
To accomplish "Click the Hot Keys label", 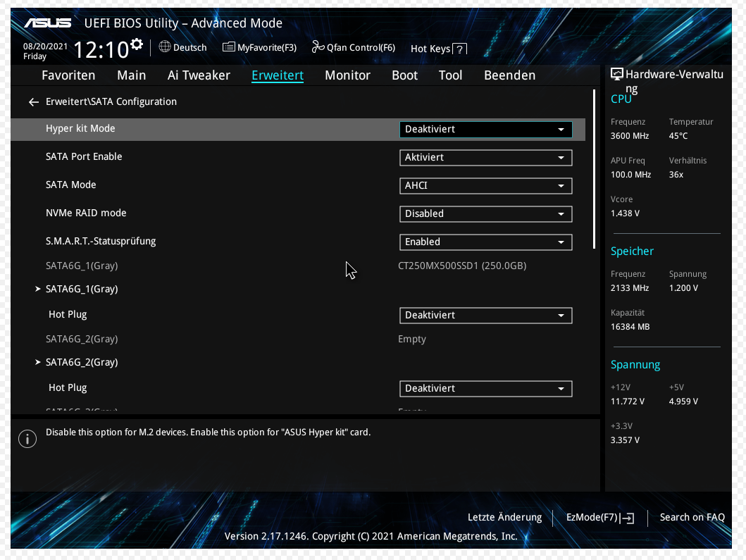I will (x=430, y=49).
